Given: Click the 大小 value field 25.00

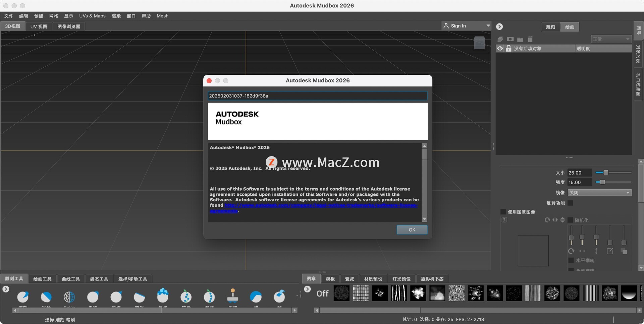Looking at the screenshot, I should point(580,173).
